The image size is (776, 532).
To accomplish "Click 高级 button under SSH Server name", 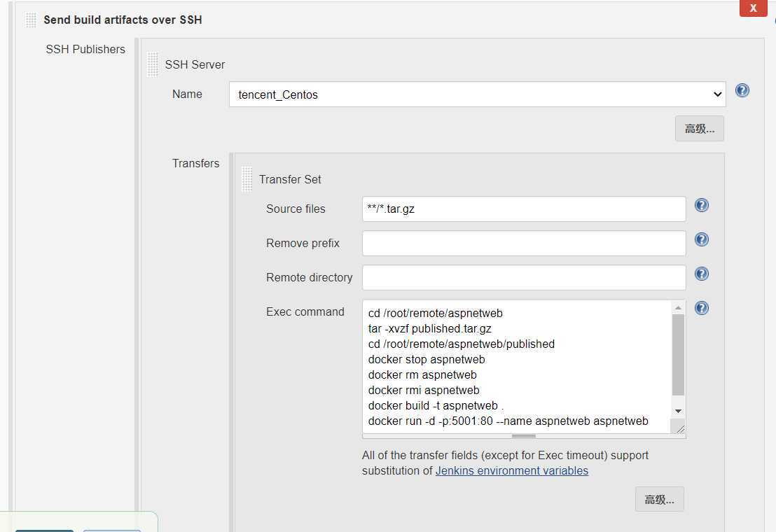I will [x=699, y=129].
